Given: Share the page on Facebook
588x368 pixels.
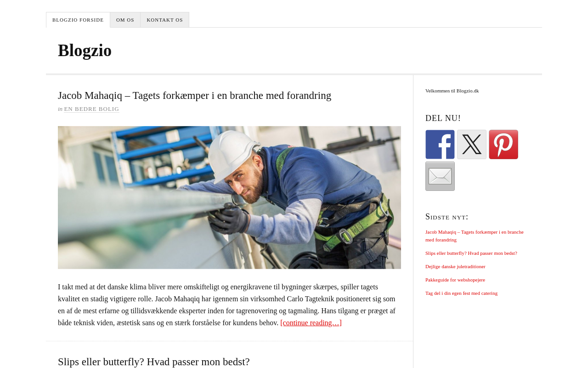Looking at the screenshot, I should (x=440, y=144).
